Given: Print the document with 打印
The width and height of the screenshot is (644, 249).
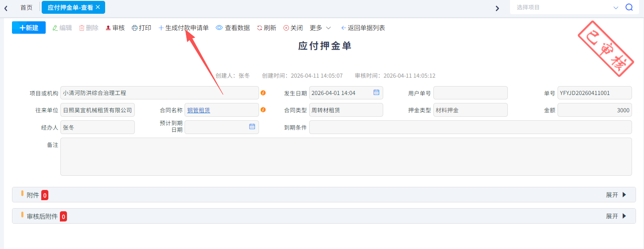Looking at the screenshot, I should coord(141,28).
